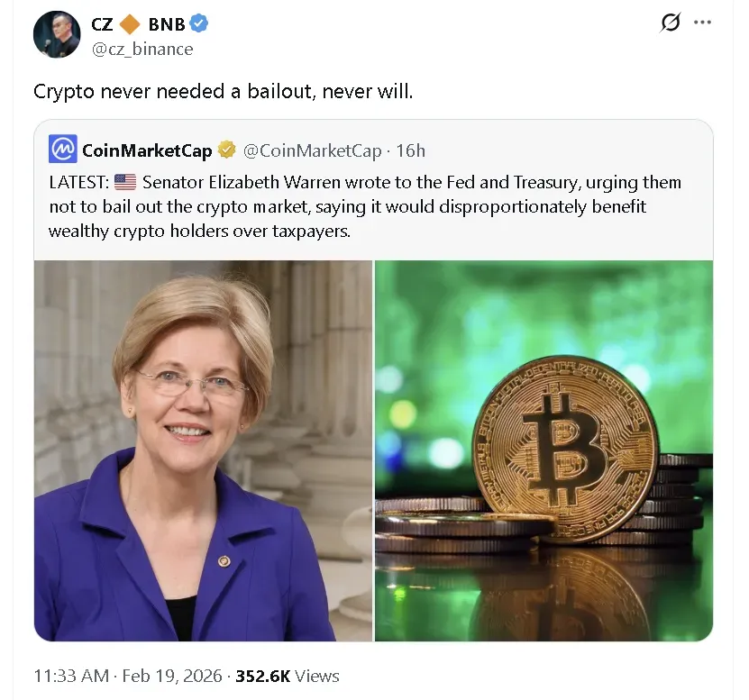Click the Grok slashed-circle icon
This screenshot has height=700, width=749.
click(x=671, y=23)
